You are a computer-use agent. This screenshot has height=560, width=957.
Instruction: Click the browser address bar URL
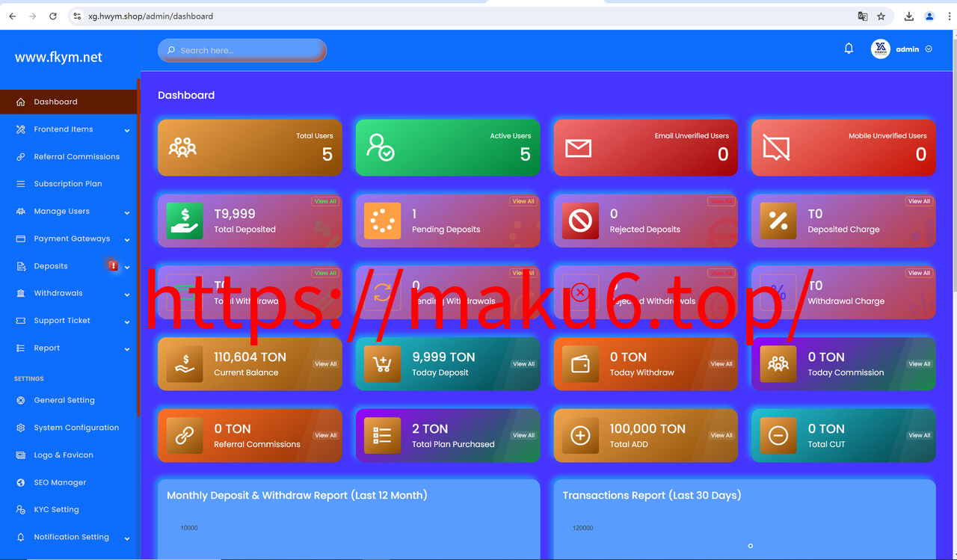[x=150, y=16]
